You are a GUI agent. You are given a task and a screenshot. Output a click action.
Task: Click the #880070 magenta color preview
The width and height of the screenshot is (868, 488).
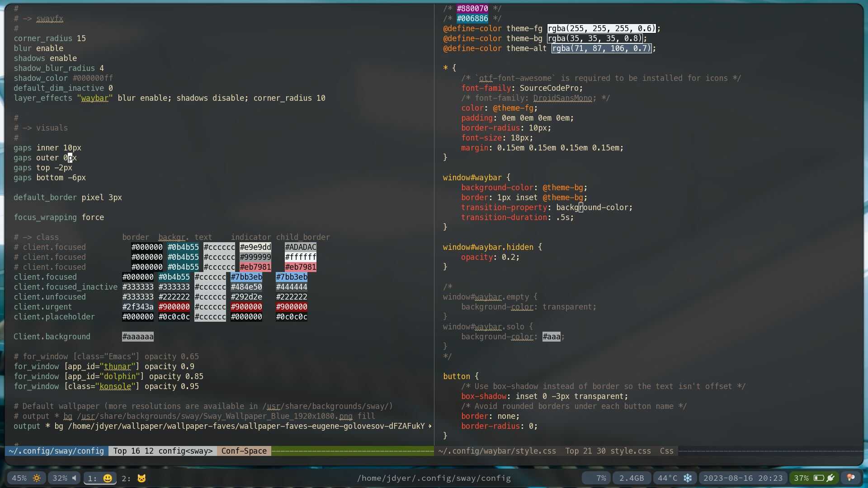(472, 9)
